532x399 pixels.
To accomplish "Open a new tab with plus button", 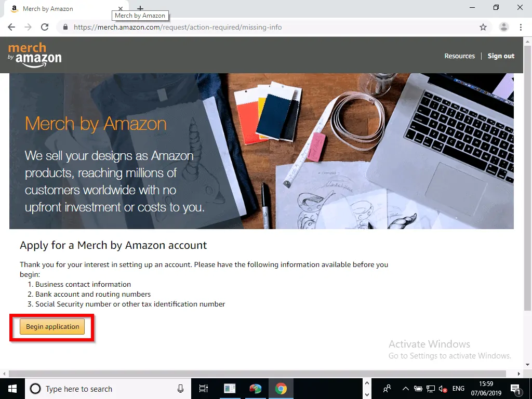I will click(x=140, y=9).
